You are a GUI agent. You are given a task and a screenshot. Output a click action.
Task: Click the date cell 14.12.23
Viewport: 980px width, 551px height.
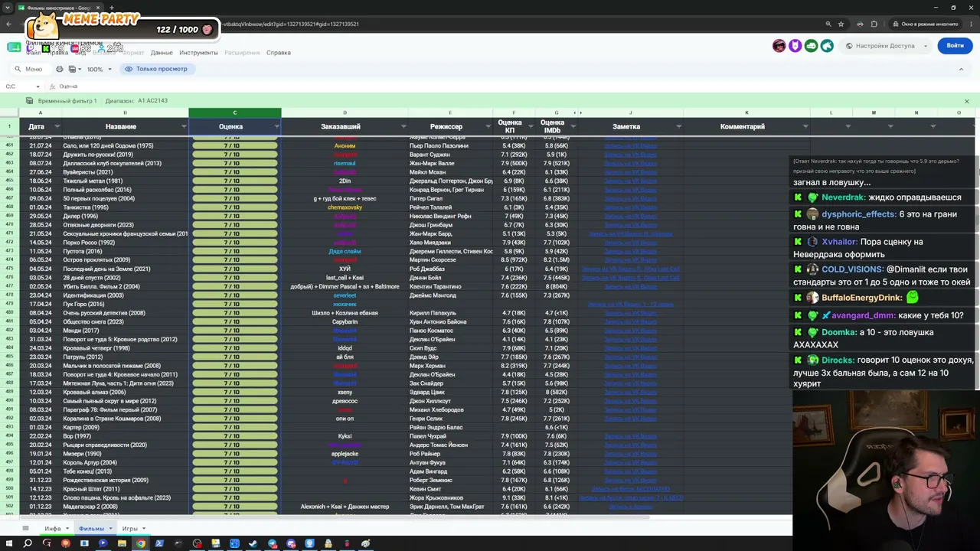tap(41, 489)
